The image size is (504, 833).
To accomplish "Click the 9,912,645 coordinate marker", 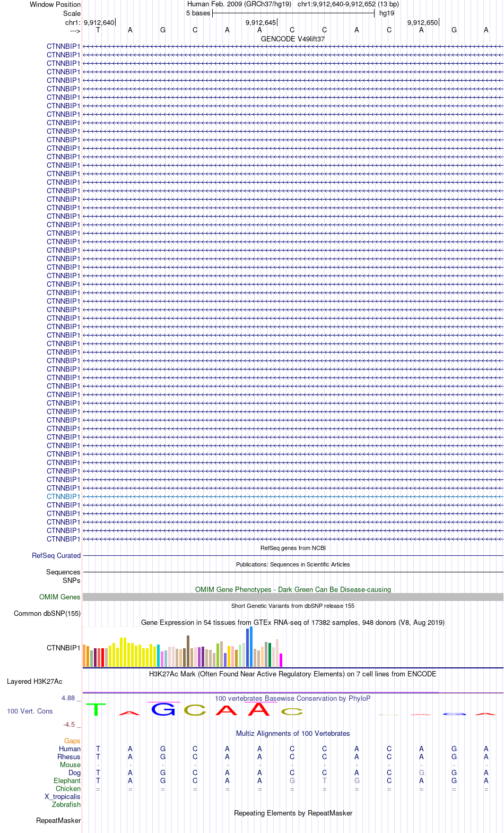I will pos(260,22).
